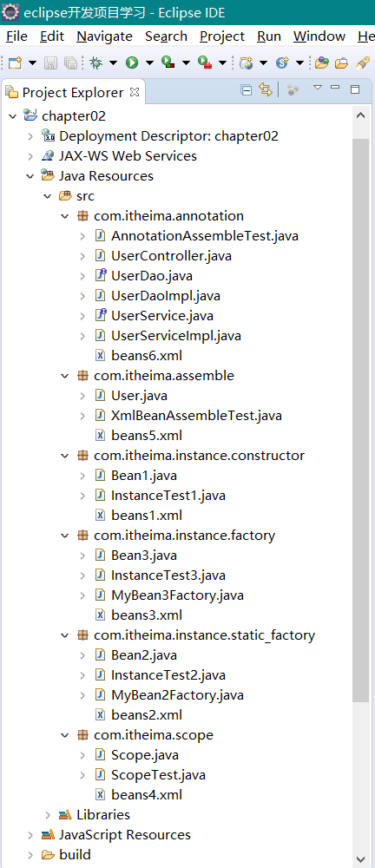375x868 pixels.
Task: Open the Run dropdown arrow
Action: coord(149,63)
